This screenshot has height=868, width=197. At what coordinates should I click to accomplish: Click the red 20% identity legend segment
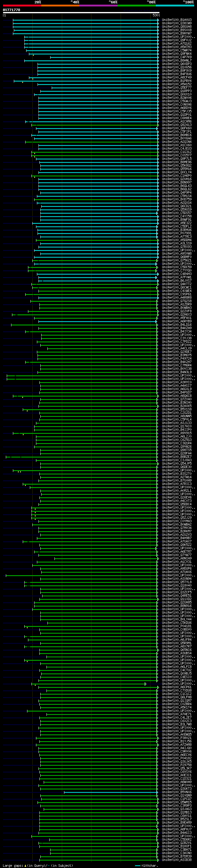tap(22, 6)
